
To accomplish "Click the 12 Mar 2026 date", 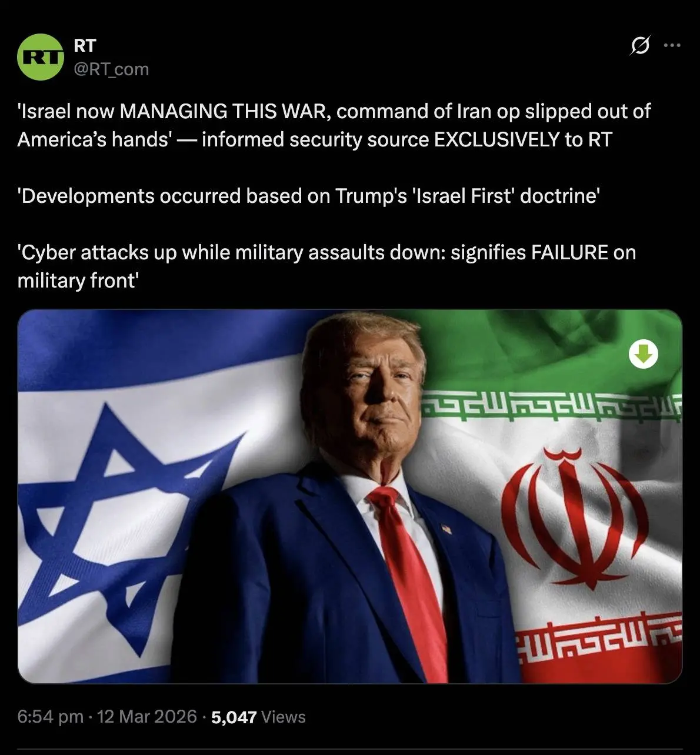I will [x=146, y=716].
